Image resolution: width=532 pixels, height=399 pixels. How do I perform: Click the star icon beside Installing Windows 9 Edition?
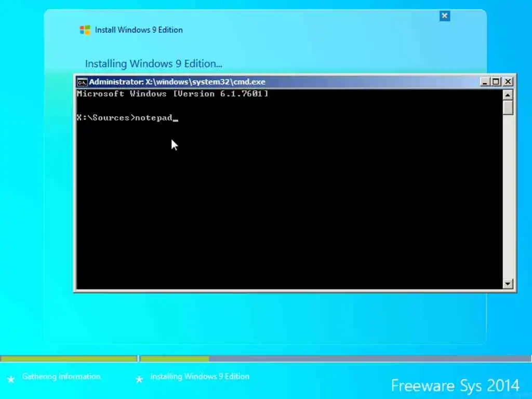pyautogui.click(x=139, y=379)
